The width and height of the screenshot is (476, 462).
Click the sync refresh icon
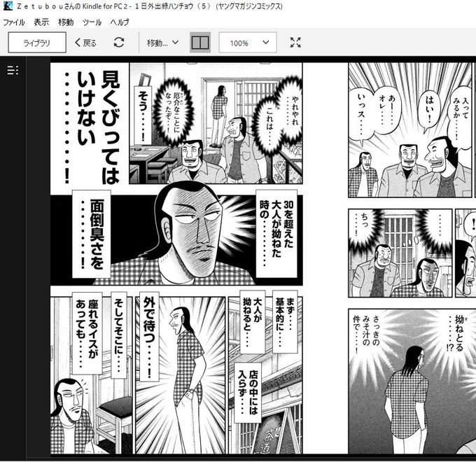pyautogui.click(x=119, y=42)
